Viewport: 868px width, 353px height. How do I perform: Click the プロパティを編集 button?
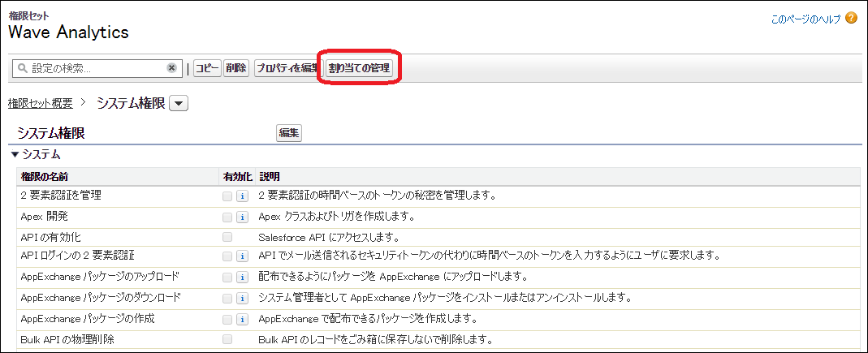(x=287, y=68)
